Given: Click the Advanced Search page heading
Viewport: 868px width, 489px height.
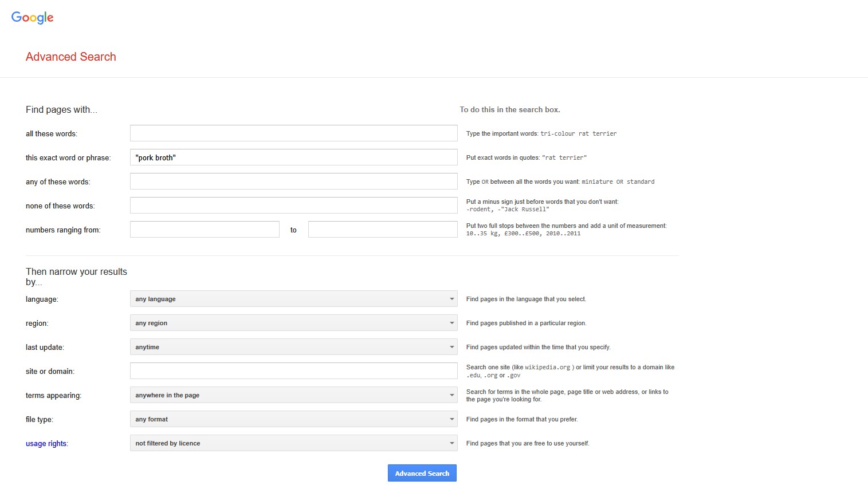Looking at the screenshot, I should pyautogui.click(x=71, y=57).
